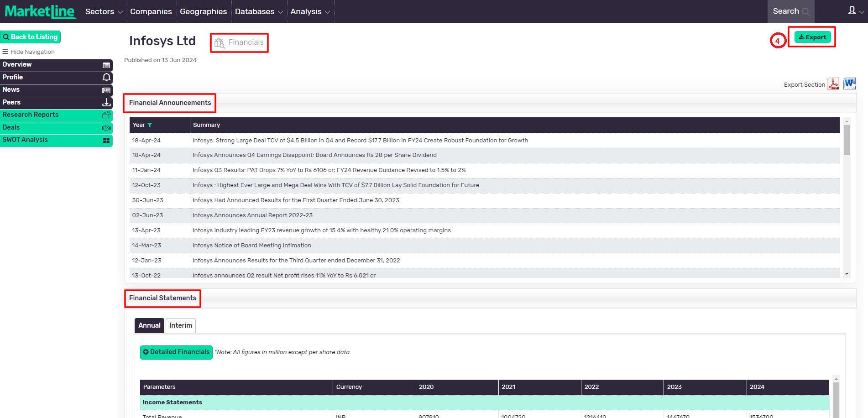Select the 12-Oct-23 Highest Ever Large Deal row
Image resolution: width=868 pixels, height=418 pixels.
pos(485,185)
